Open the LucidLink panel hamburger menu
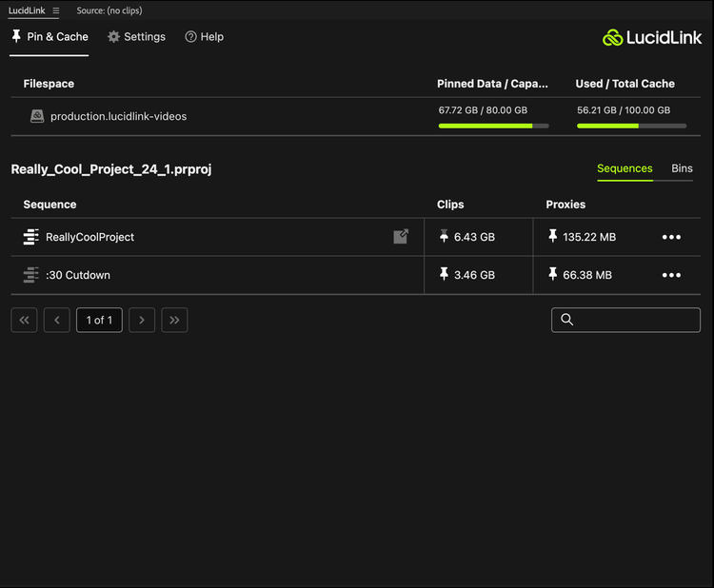 (x=56, y=10)
